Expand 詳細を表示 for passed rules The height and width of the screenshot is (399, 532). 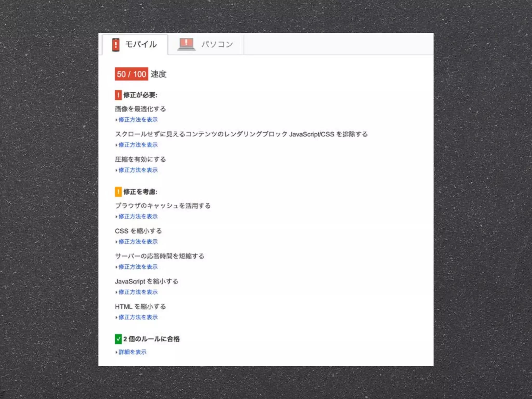[x=132, y=352]
